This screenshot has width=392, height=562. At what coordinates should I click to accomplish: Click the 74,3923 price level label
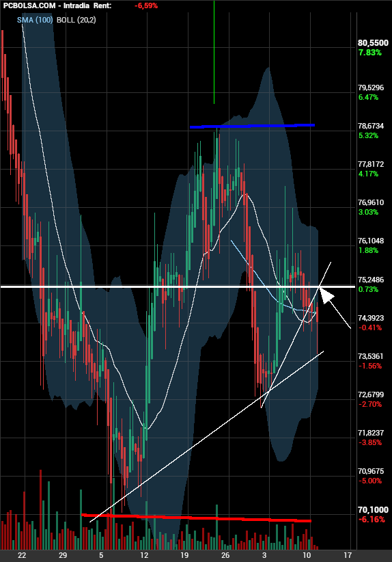371,318
